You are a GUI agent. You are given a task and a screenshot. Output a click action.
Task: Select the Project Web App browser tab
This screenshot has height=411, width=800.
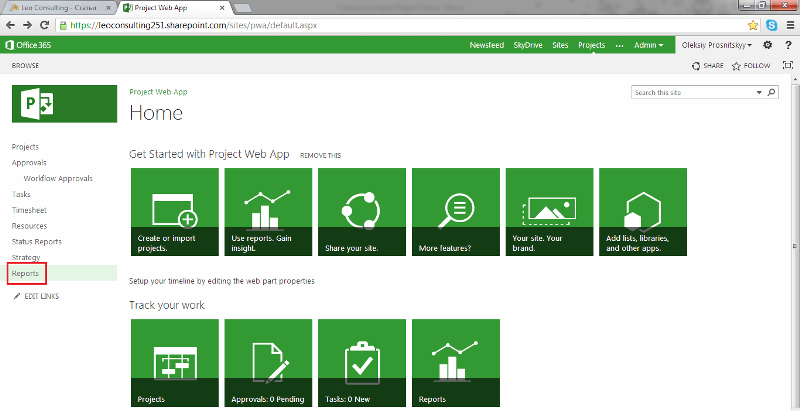[171, 8]
